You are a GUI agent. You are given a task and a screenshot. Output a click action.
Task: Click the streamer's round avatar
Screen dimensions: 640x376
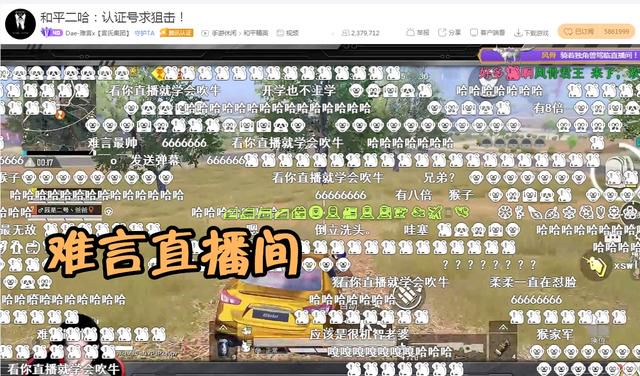click(x=20, y=24)
